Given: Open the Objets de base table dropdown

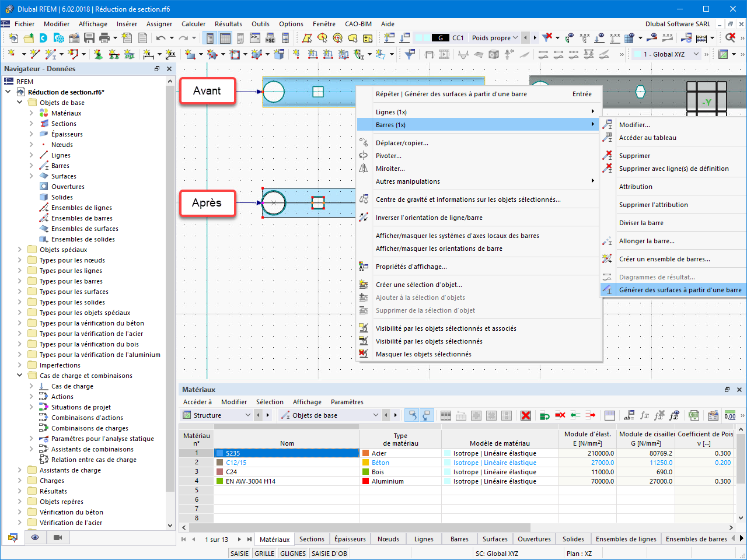Looking at the screenshot, I should click(x=375, y=415).
